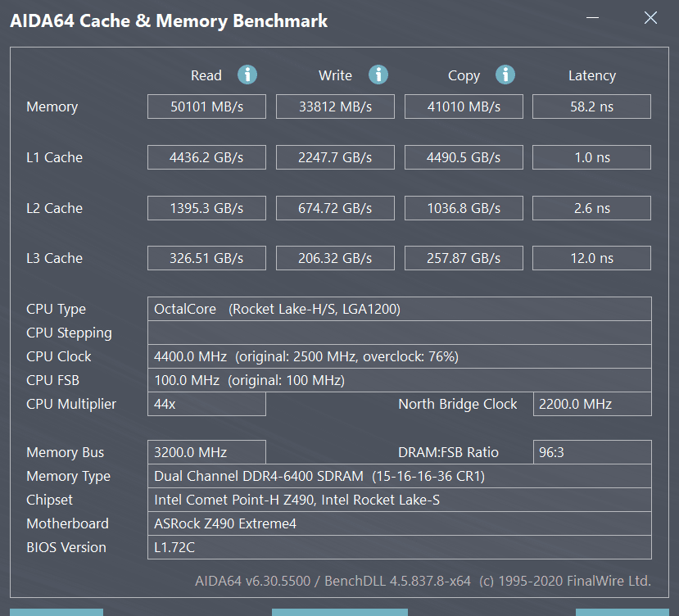Click the L1 Cache row label
The height and width of the screenshot is (616, 679).
(x=54, y=157)
